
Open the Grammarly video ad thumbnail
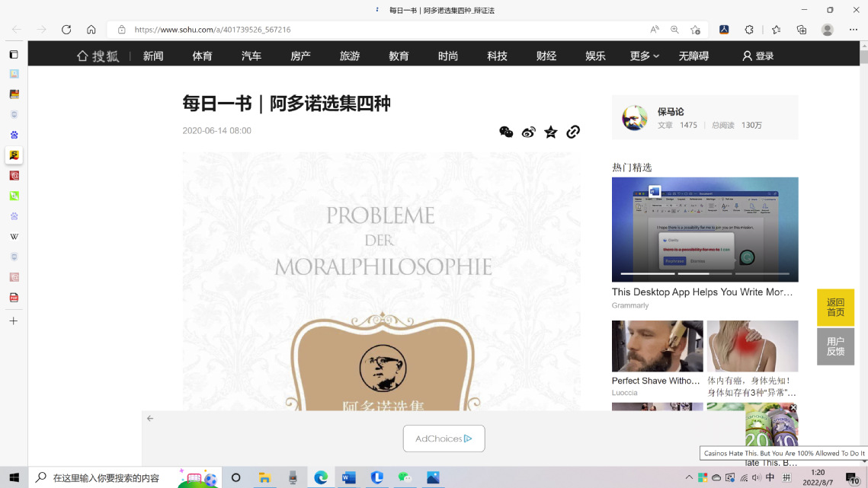point(705,229)
